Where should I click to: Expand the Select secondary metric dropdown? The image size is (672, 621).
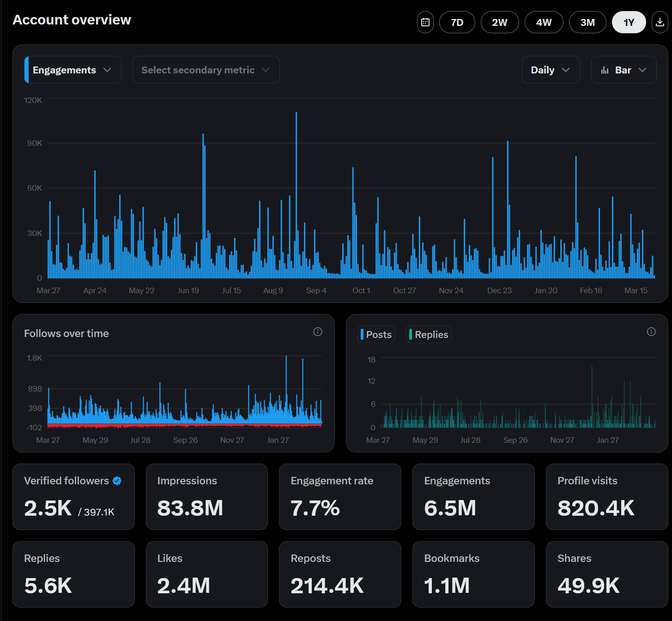tap(206, 70)
